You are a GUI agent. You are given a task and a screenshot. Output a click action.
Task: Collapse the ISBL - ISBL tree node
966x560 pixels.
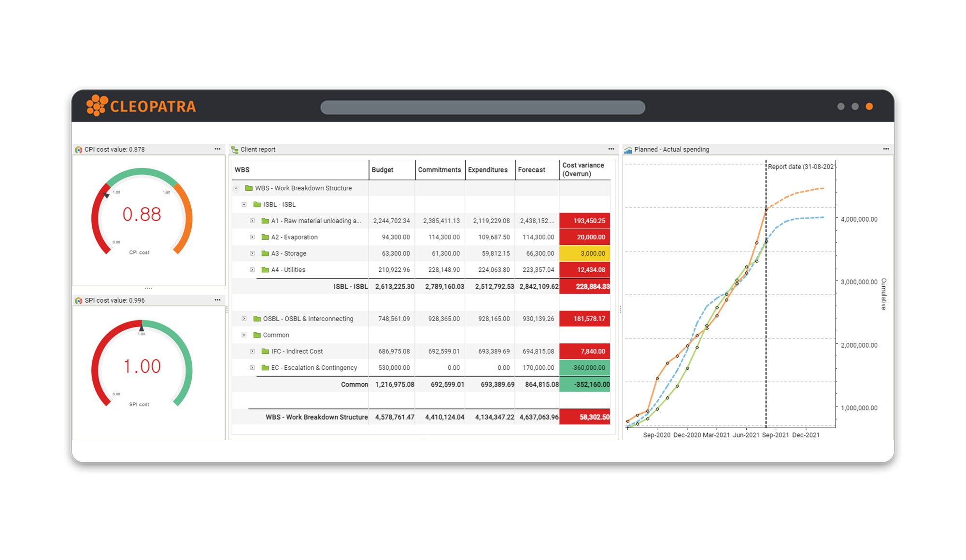tap(244, 204)
